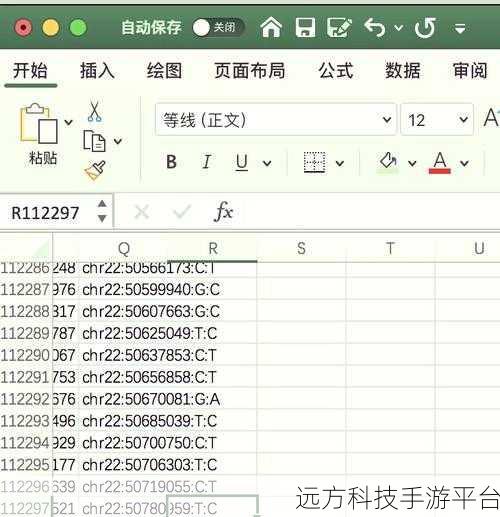Click the Format Painter brush icon
The width and height of the screenshot is (500, 517).
95,170
